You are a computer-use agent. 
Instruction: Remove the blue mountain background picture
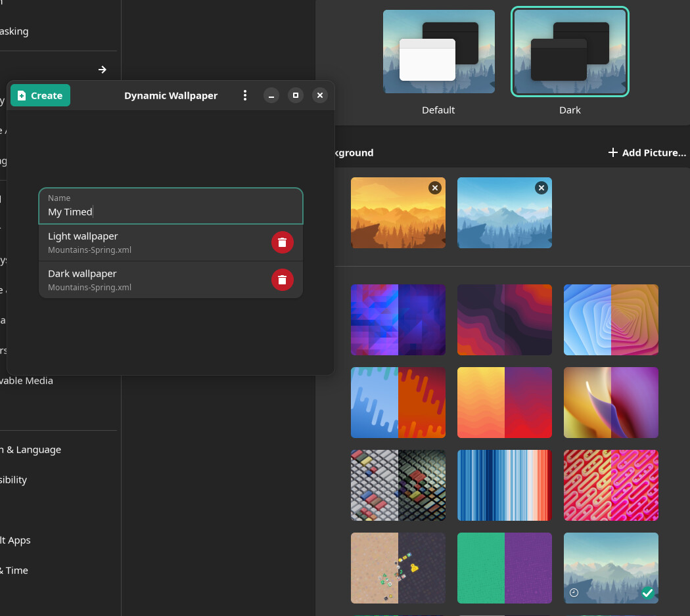(x=541, y=188)
